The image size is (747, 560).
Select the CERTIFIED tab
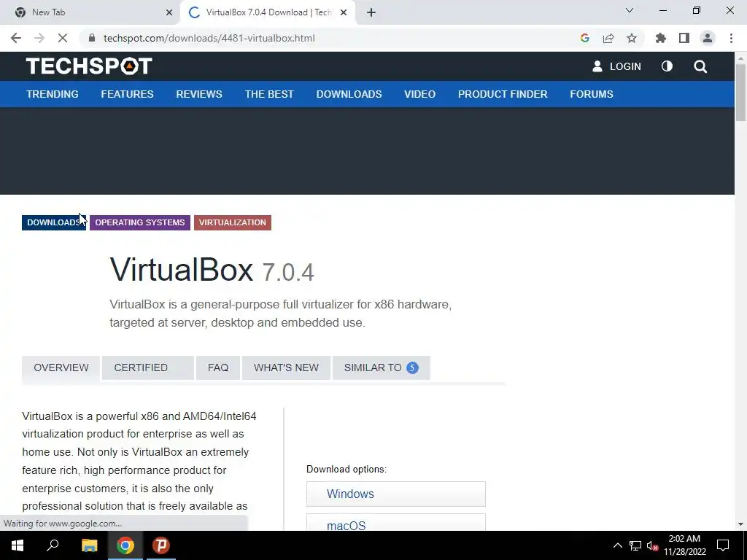(x=147, y=367)
